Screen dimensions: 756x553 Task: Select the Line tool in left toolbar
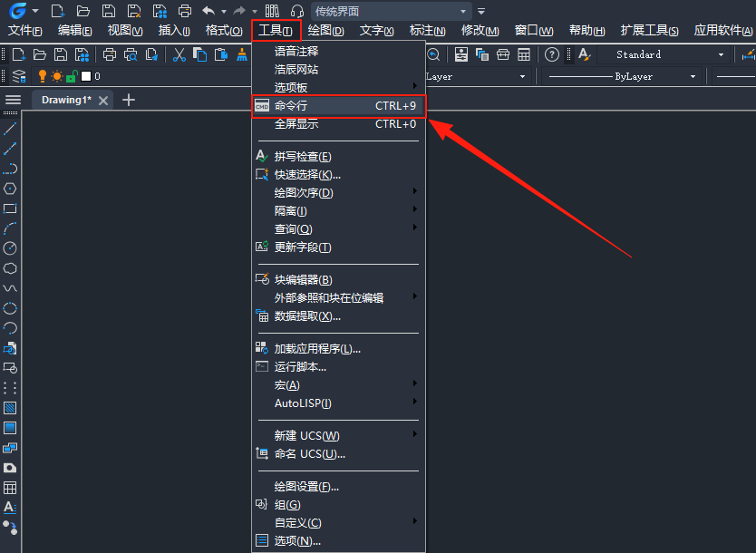[10, 129]
